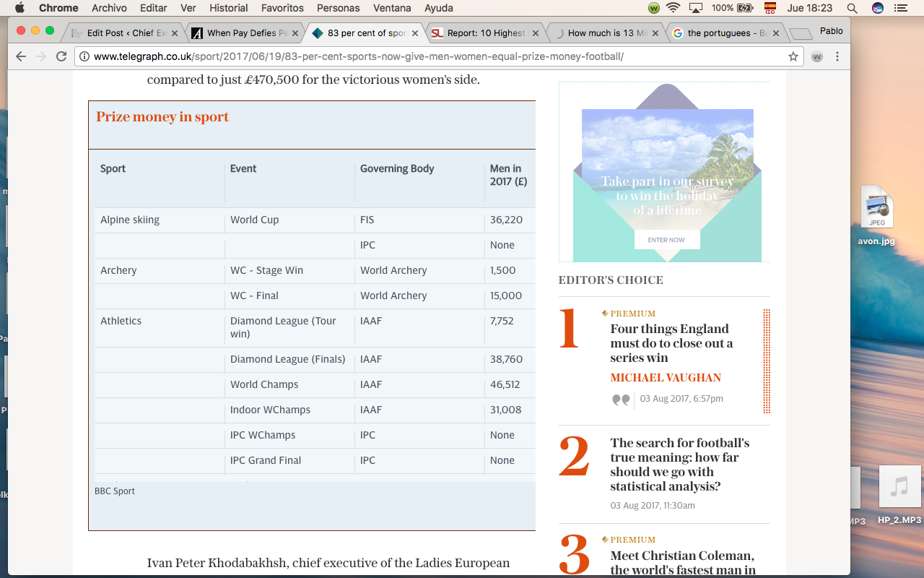The width and height of the screenshot is (924, 578).
Task: Open Four things England must do article
Action: pyautogui.click(x=671, y=343)
